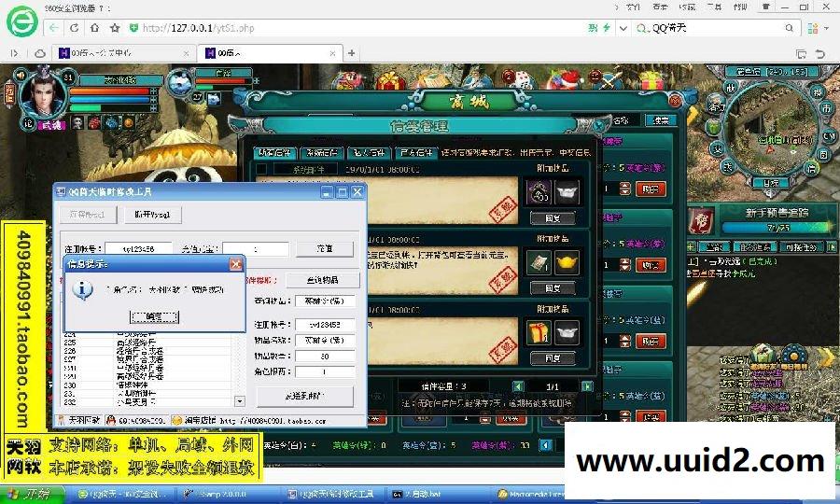Open the colorful extensions grid icon

click(x=813, y=28)
